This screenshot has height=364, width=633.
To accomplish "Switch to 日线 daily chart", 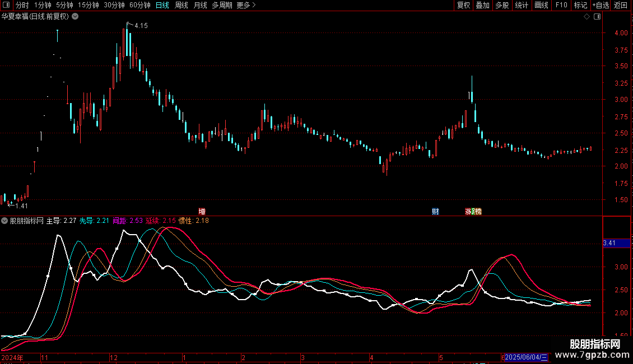I will (162, 5).
